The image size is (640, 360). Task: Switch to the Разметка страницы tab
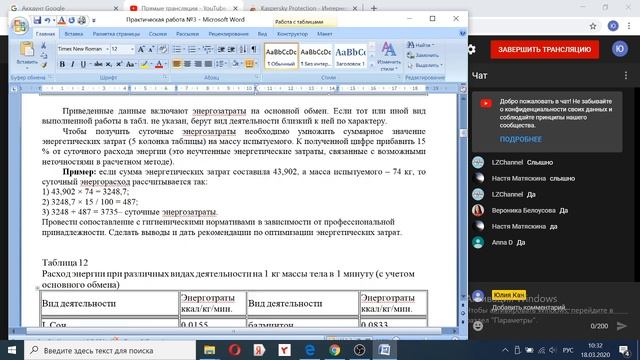116,34
